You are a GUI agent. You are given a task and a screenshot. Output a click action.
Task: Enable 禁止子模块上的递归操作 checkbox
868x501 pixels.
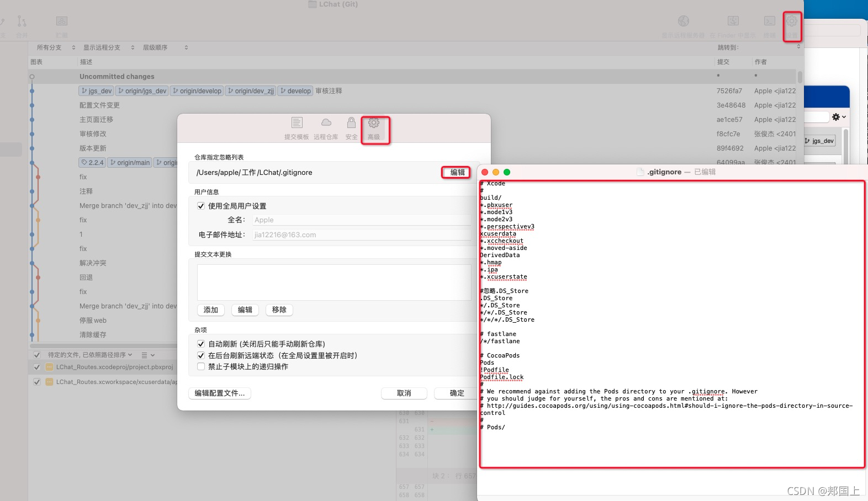click(201, 366)
